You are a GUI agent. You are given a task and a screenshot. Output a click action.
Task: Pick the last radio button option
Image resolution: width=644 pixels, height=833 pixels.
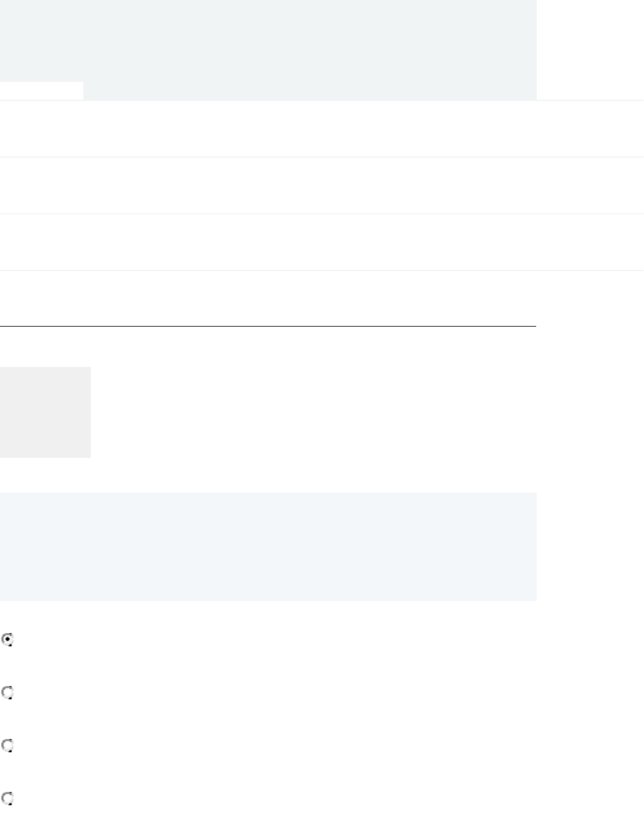8,798
